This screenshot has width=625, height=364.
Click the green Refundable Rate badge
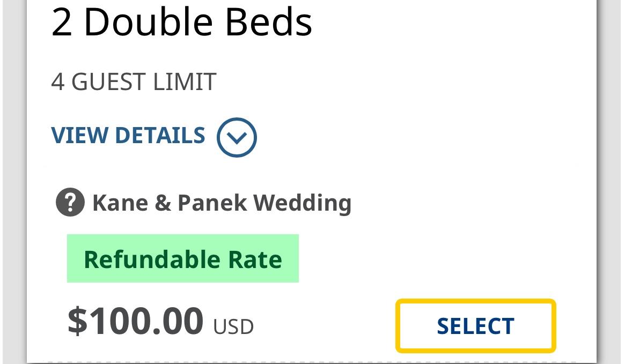(182, 258)
